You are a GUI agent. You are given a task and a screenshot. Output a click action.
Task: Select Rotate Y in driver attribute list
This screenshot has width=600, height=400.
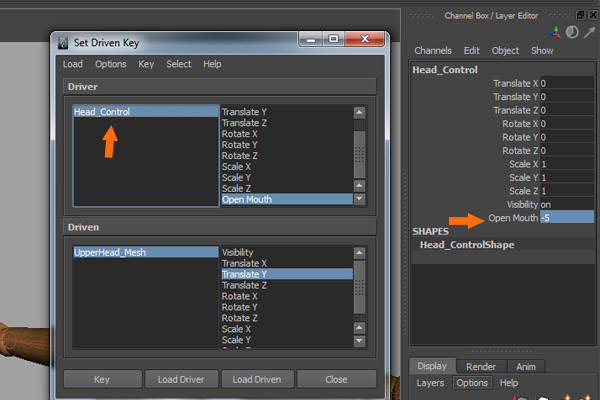click(287, 145)
